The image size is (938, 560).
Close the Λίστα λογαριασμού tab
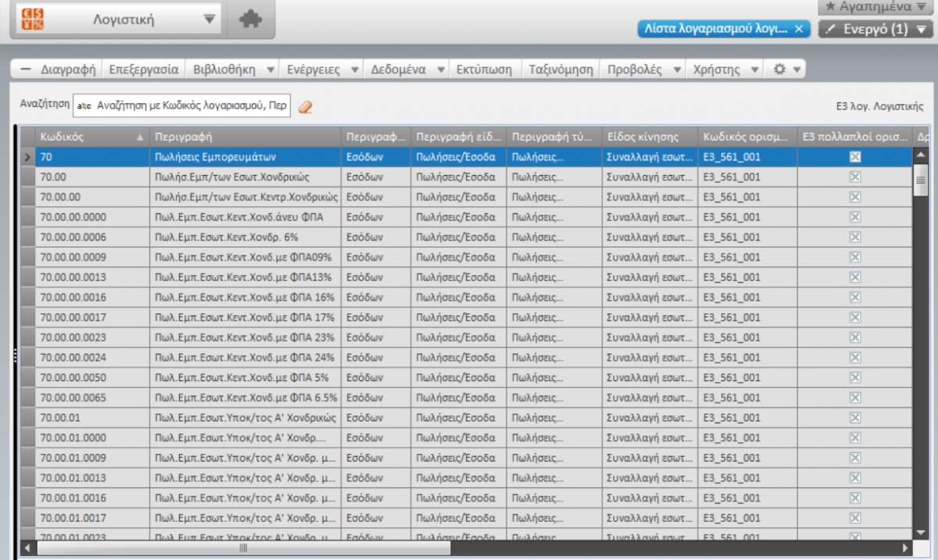(x=798, y=29)
